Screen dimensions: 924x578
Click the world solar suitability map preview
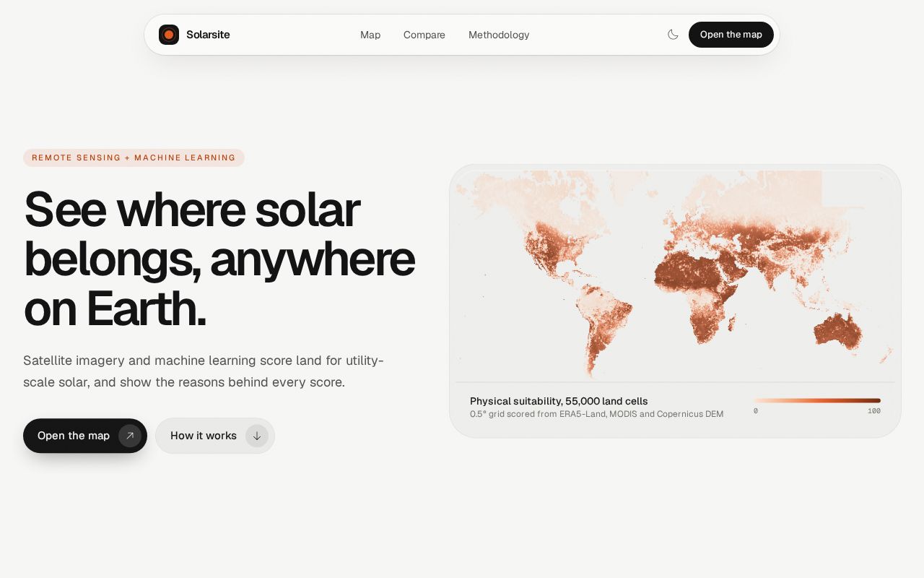(x=675, y=275)
